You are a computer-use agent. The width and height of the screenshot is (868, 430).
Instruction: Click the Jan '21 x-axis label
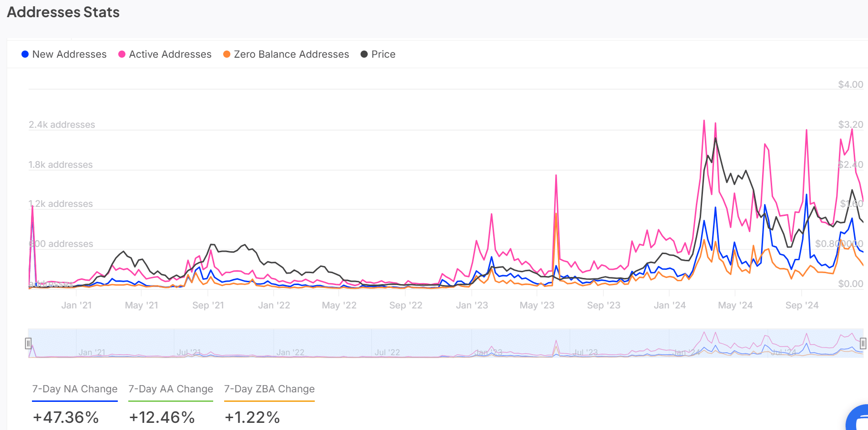[x=76, y=305]
